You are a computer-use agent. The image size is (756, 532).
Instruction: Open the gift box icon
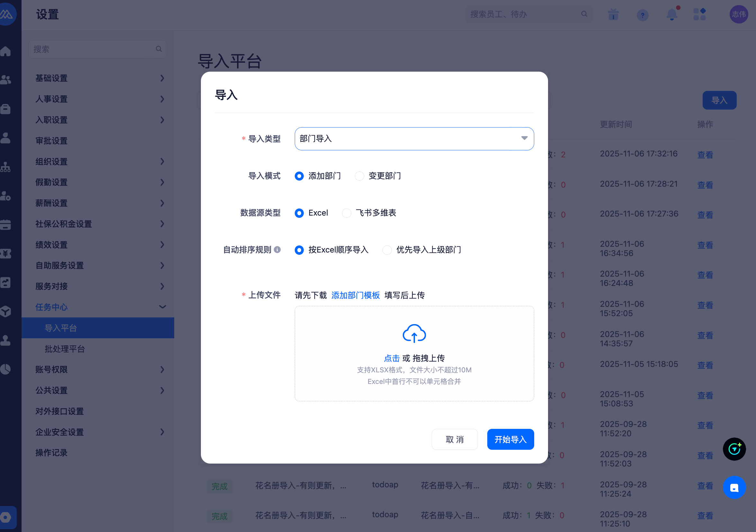click(x=613, y=14)
